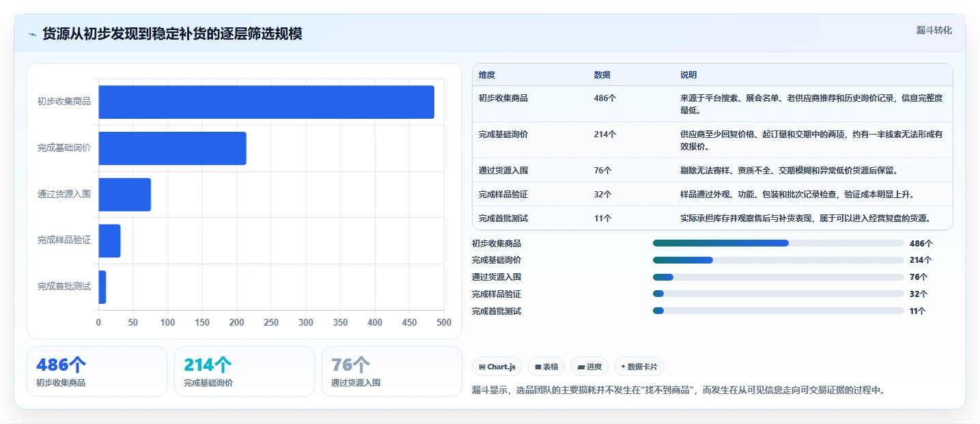Click the funnel icon beside the panel title
This screenshot has height=424, width=980.
tap(32, 34)
